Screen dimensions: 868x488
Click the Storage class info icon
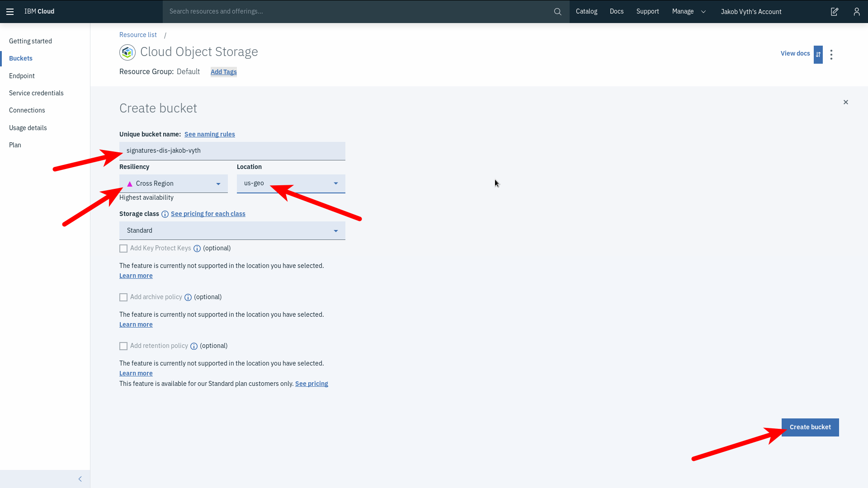[165, 214]
